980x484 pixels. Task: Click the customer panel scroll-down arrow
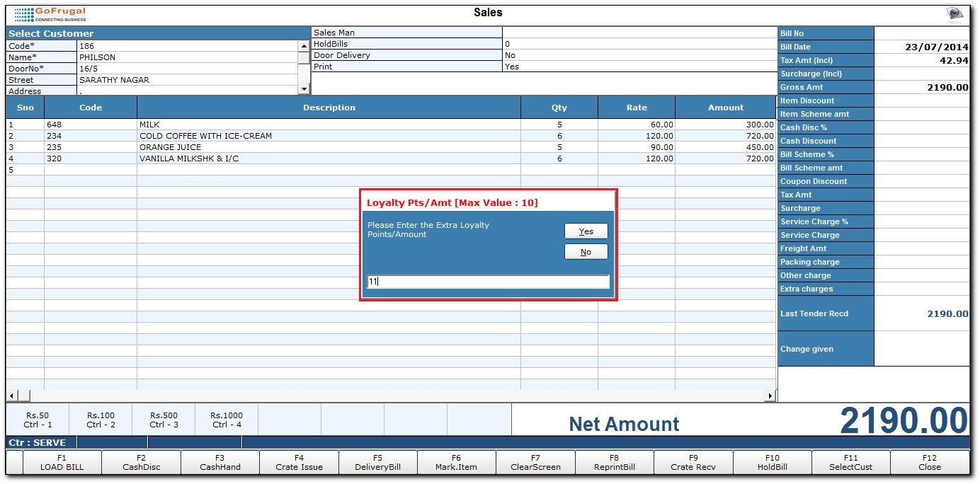click(304, 90)
